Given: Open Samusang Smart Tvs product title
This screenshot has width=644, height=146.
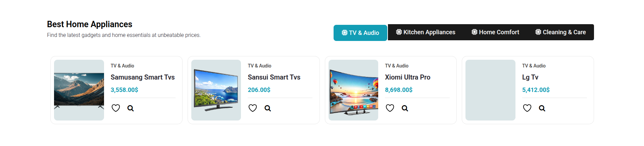Looking at the screenshot, I should click(143, 77).
